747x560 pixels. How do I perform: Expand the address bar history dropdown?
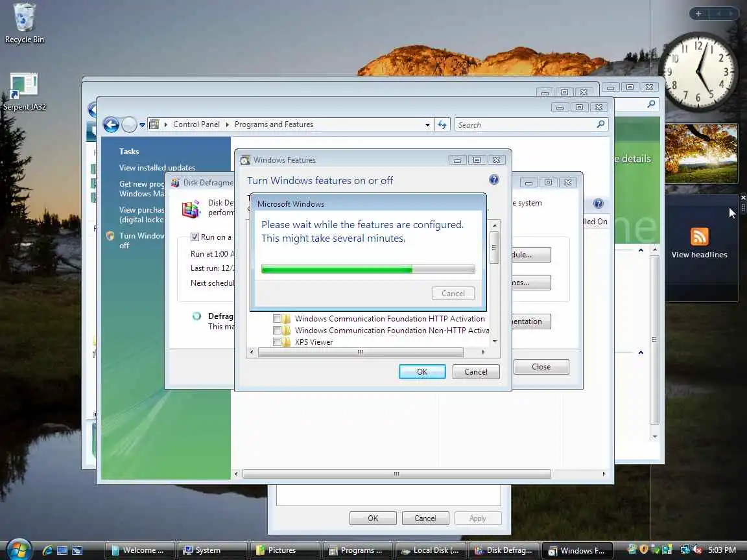[427, 124]
